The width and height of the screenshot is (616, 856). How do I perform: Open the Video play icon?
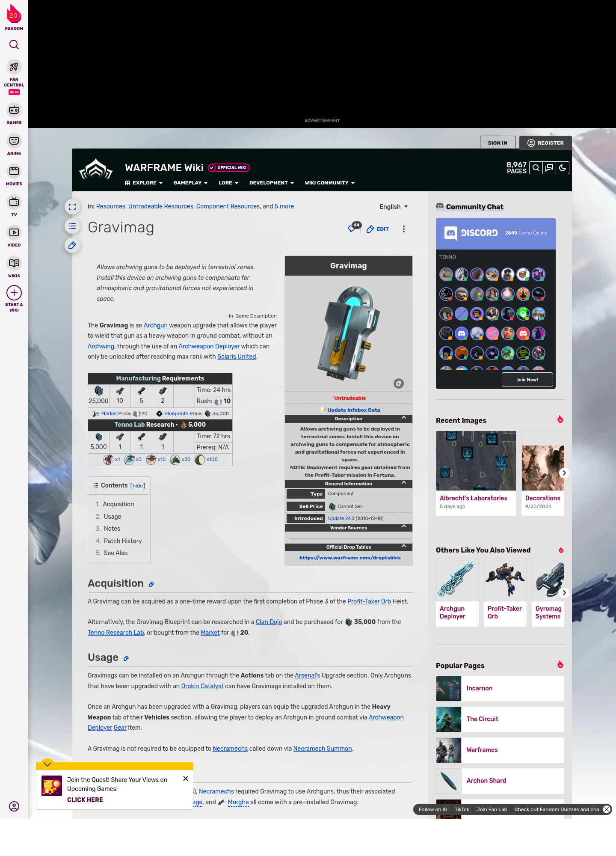click(14, 232)
